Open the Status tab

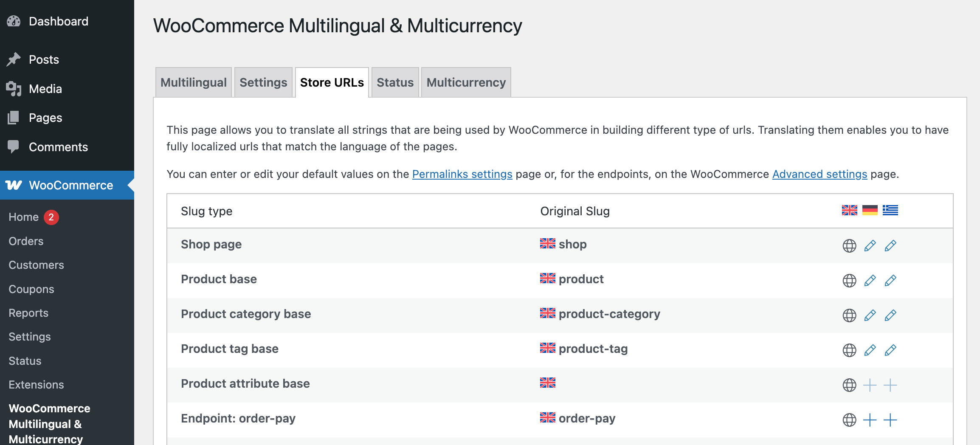[395, 82]
